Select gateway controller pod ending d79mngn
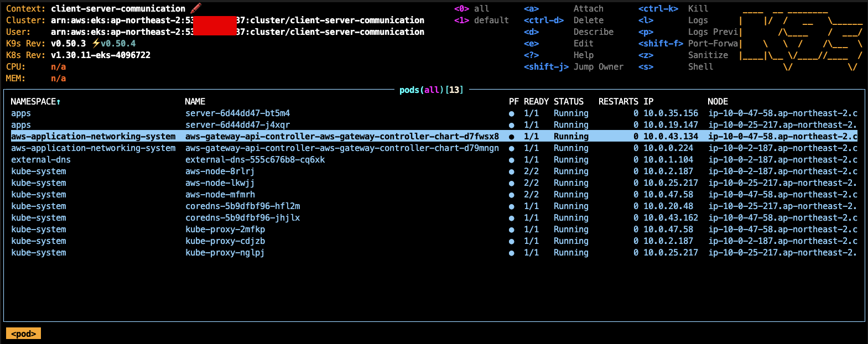The image size is (868, 344). [342, 148]
